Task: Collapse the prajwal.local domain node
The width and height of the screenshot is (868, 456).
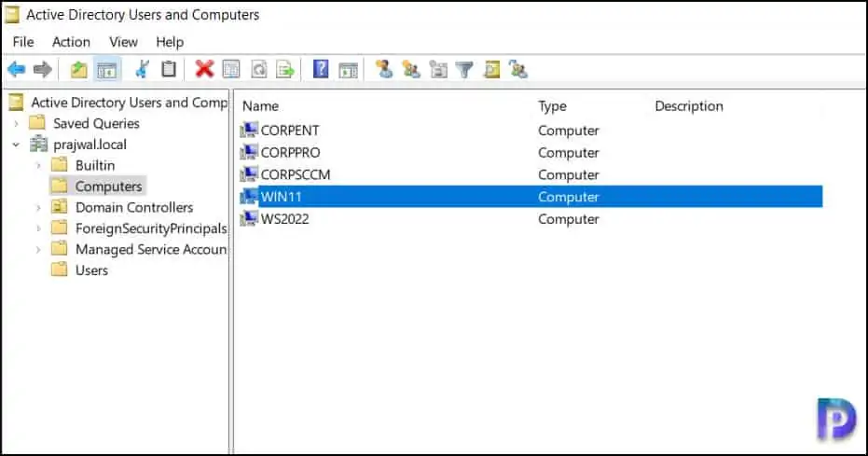Action: 16,145
